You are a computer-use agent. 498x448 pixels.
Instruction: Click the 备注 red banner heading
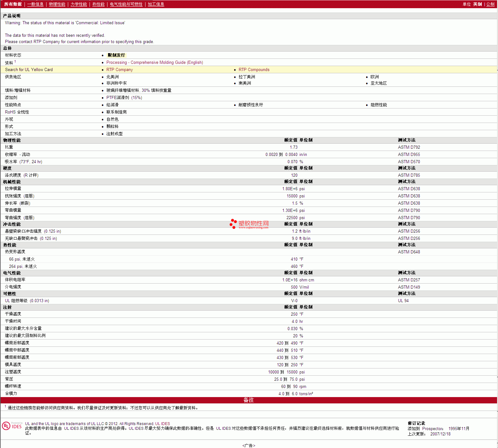tap(249, 400)
